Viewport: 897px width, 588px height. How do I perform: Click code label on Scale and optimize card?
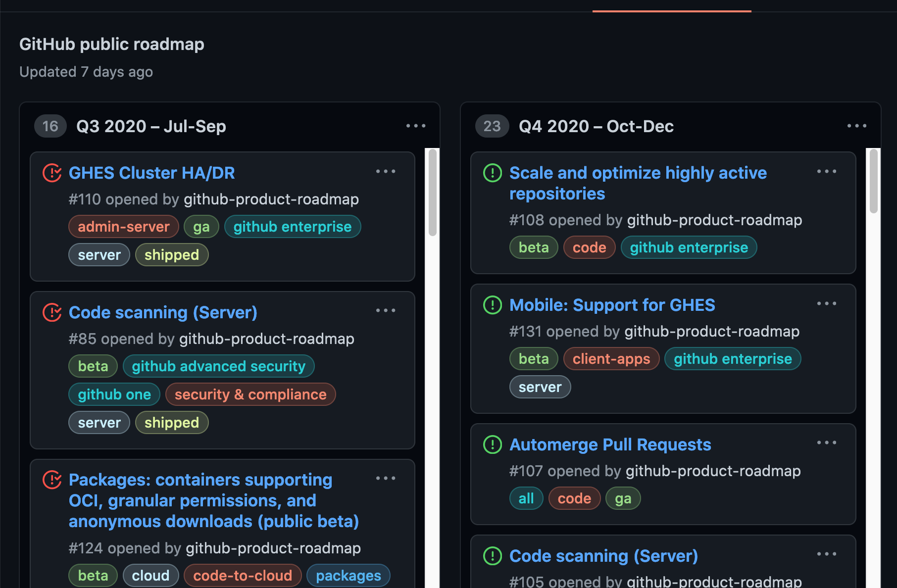point(590,247)
